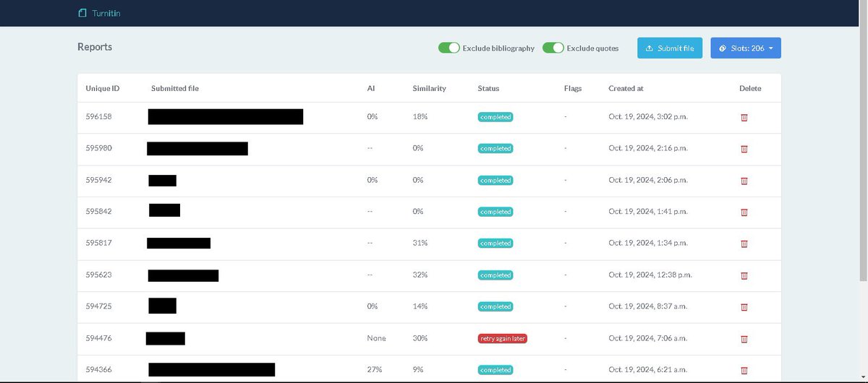The image size is (868, 383).
Task: Click the Turnitin logo icon in header
Action: (82, 13)
